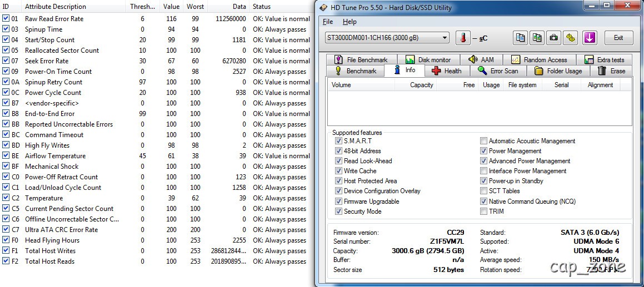
Task: Select the Head Flying Hours row
Action: (x=156, y=240)
